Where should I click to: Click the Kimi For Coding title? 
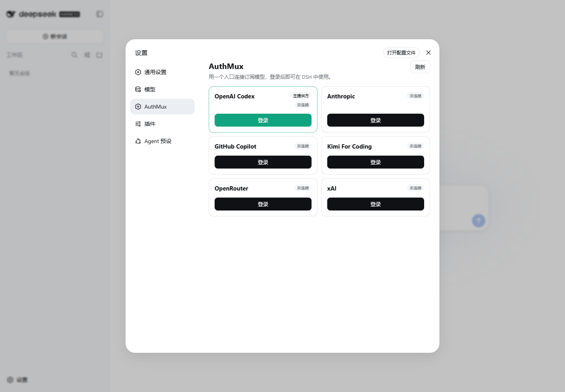click(x=349, y=147)
